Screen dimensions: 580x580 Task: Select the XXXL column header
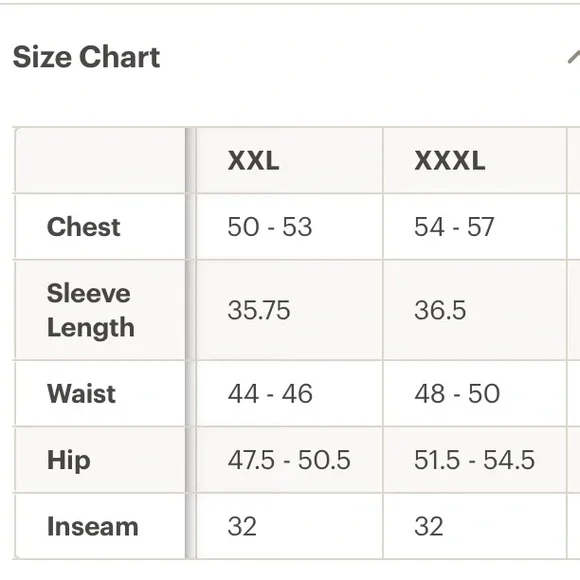coord(449,161)
